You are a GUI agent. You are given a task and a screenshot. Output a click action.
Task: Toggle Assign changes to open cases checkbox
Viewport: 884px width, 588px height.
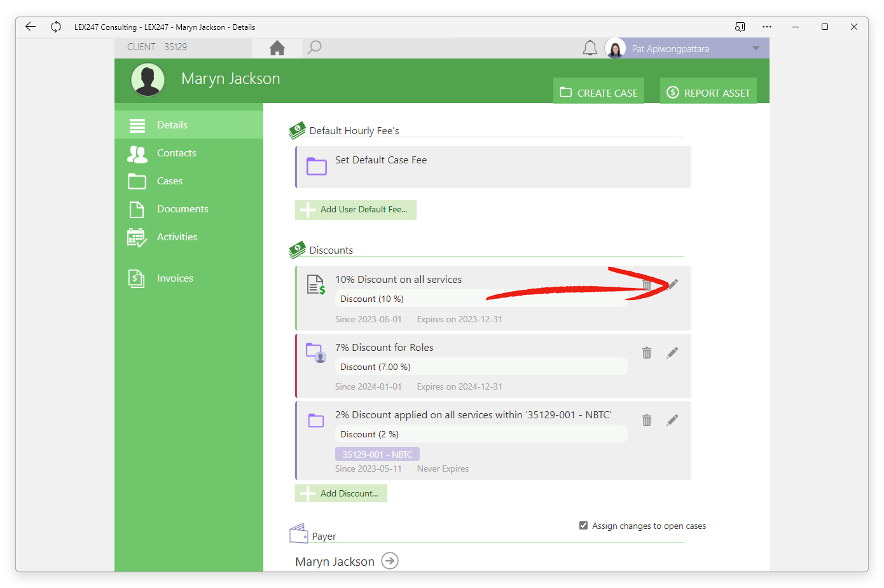pos(583,525)
